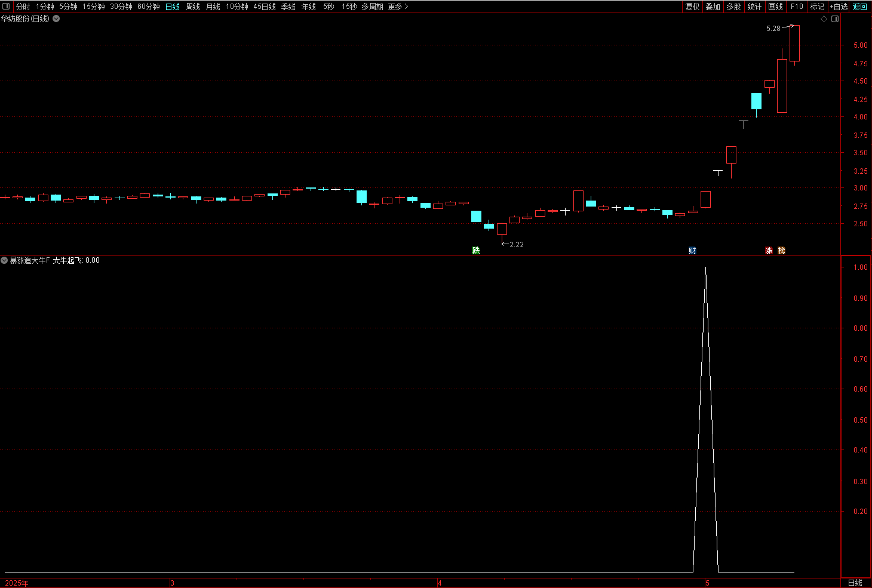Screen dimensions: 872x588
Task: Select the 日线 daily period
Action: [173, 7]
